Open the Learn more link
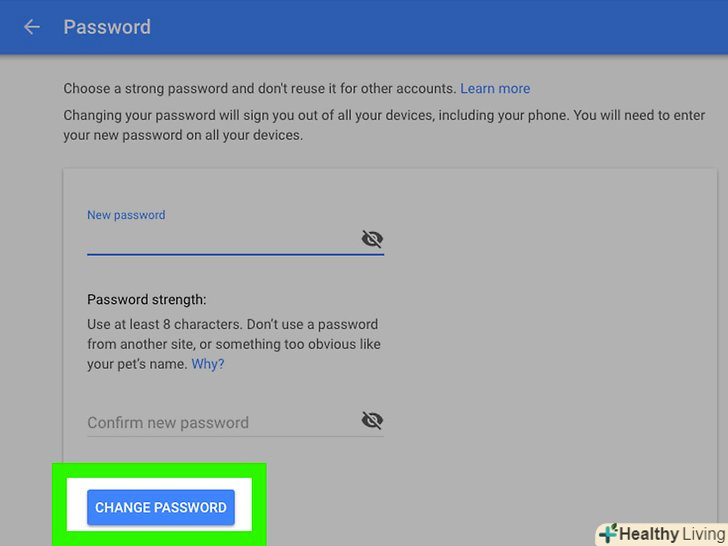 point(495,88)
